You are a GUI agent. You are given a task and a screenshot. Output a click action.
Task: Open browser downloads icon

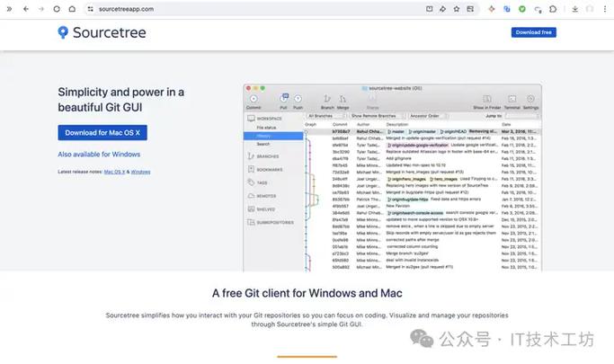[x=574, y=9]
